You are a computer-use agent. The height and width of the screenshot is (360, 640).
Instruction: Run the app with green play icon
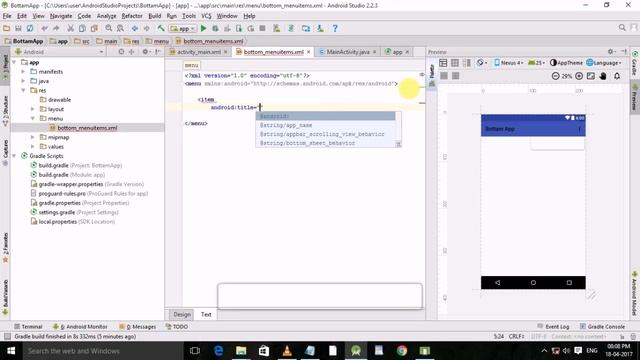point(203,29)
